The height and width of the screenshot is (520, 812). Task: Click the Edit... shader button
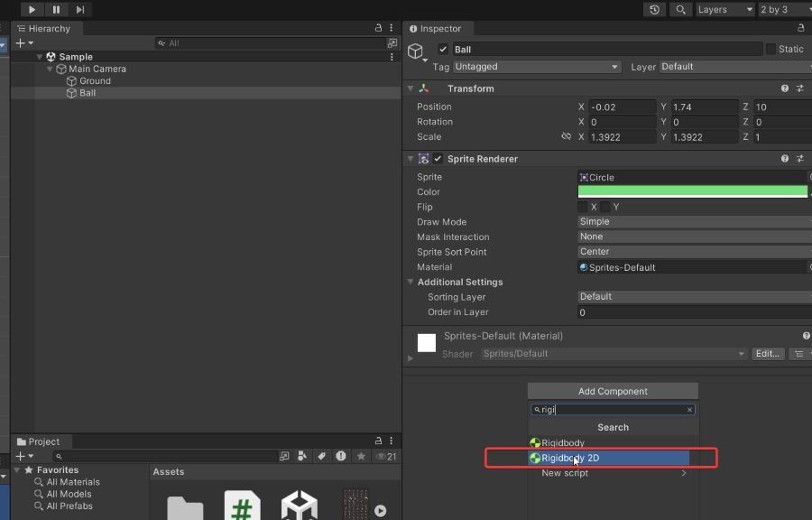click(x=768, y=354)
